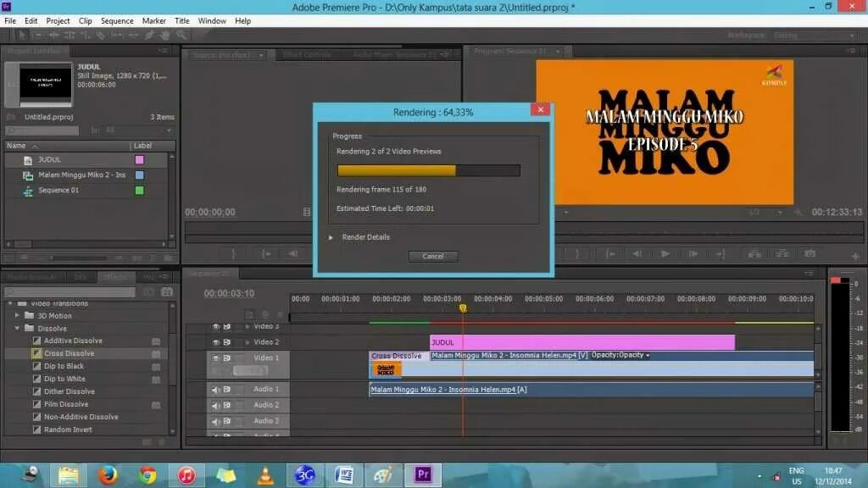Open the Opacity dropdown on the Video 1 clip
The height and width of the screenshot is (488, 868).
620,355
